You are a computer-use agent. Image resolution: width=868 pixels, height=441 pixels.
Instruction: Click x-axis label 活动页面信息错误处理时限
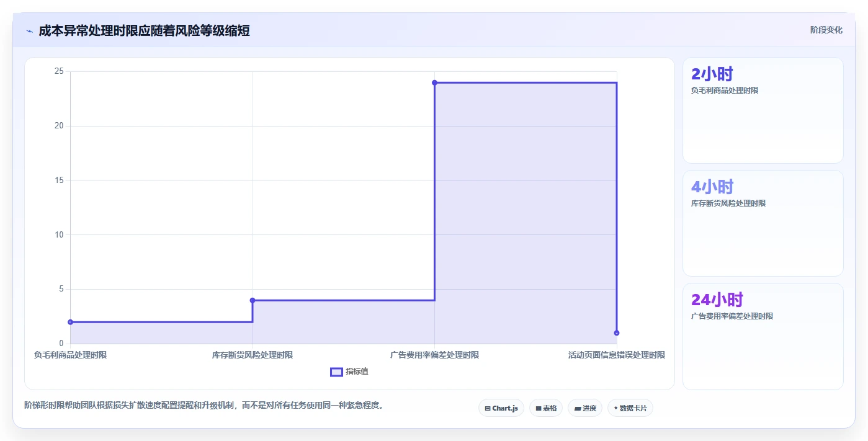click(x=617, y=355)
